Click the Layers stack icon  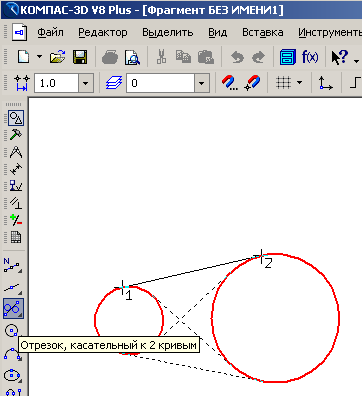(114, 83)
